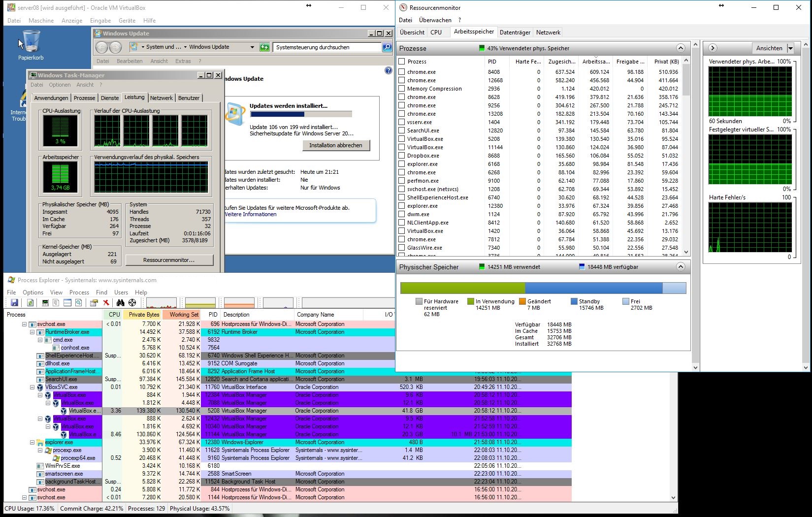The width and height of the screenshot is (812, 517).
Task: Click the red X Kill Process icon
Action: coord(106,303)
